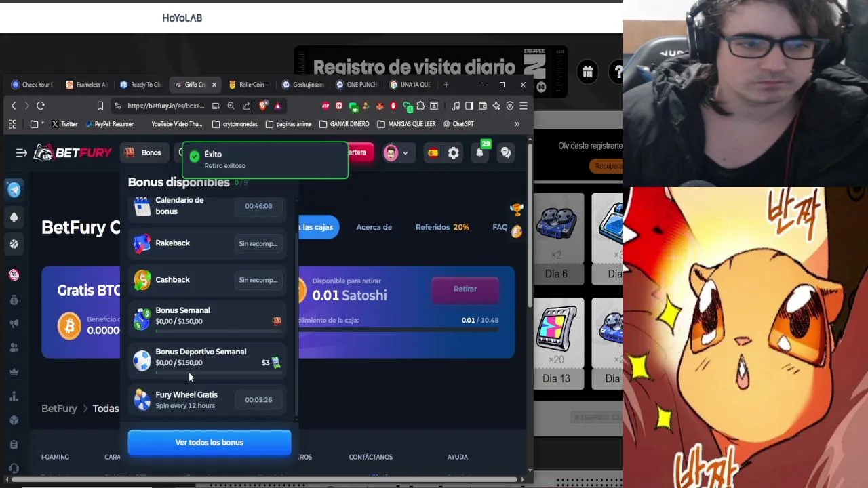Open PayPal: Resumen bookmark
Screen dimensions: 868x488
109,124
